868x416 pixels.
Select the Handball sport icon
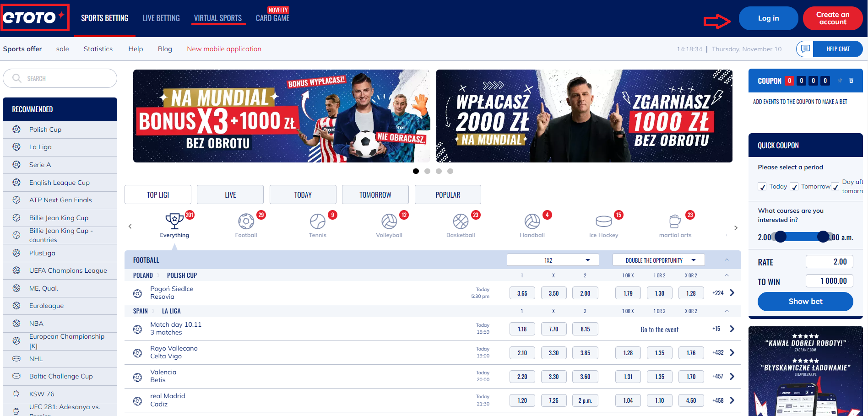click(532, 222)
